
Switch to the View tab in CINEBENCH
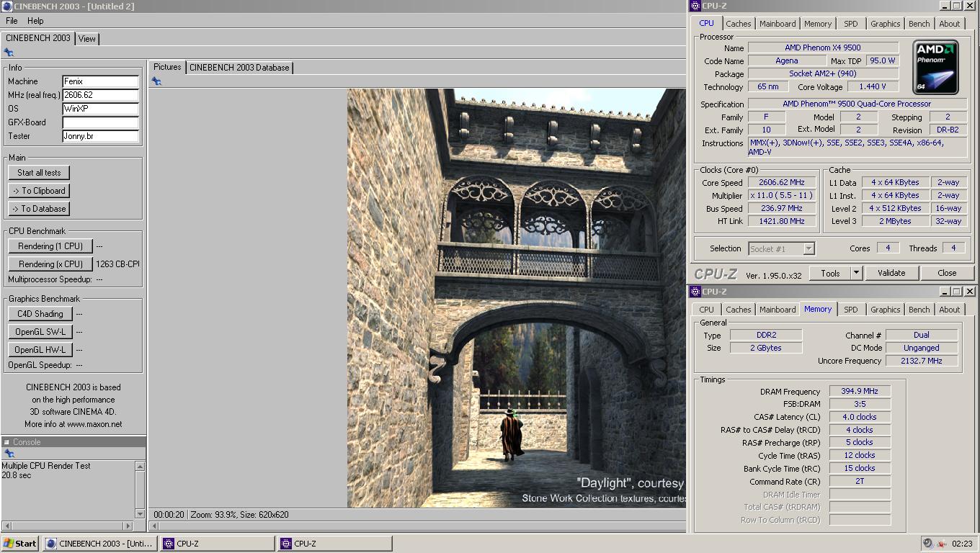87,39
